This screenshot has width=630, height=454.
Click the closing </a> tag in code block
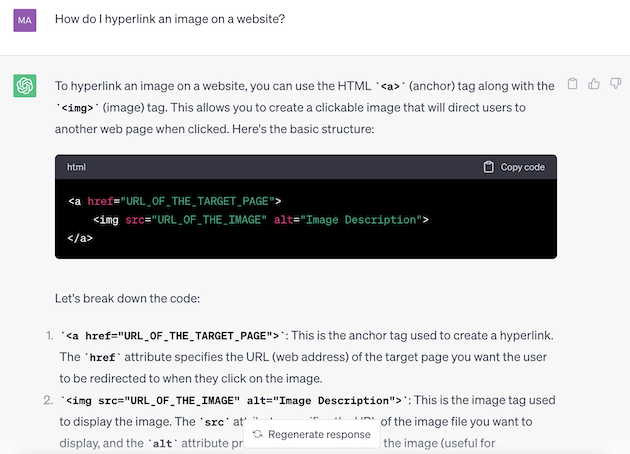80,238
